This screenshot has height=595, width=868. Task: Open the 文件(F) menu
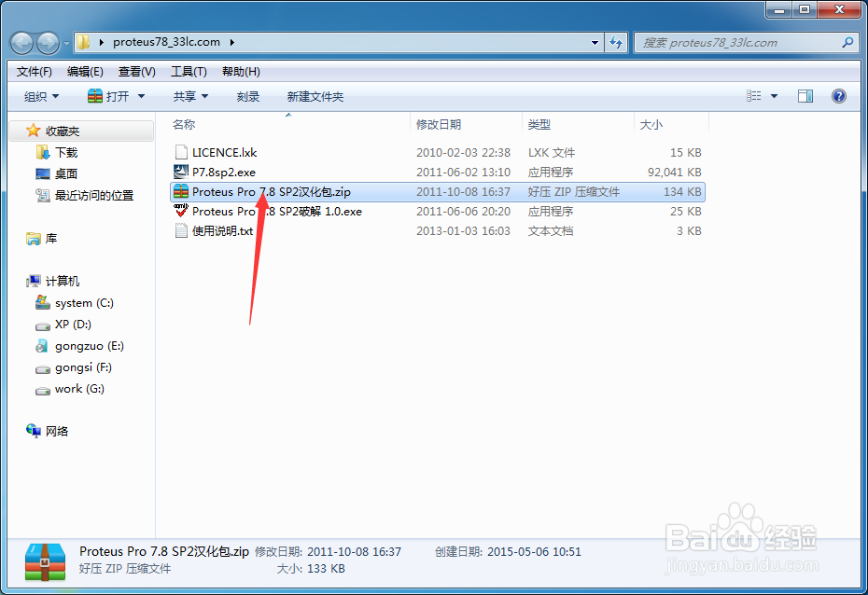(x=35, y=71)
